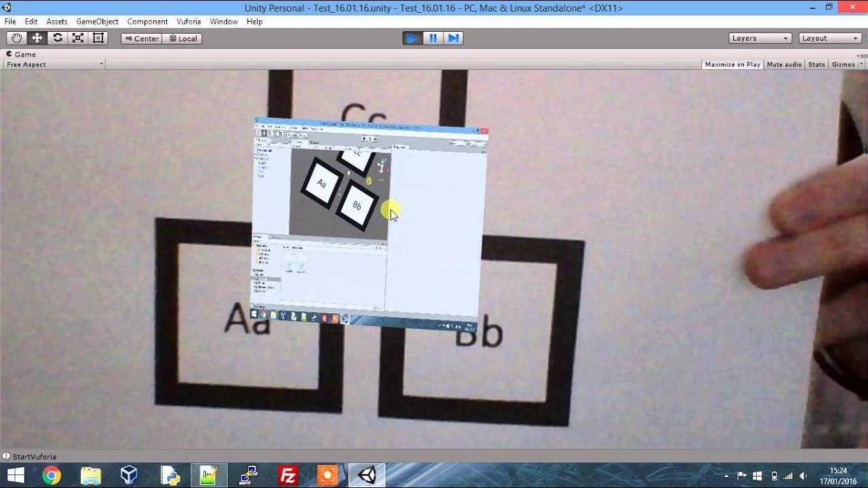The image size is (868, 488).
Task: Select the Hand tool
Action: (16, 39)
